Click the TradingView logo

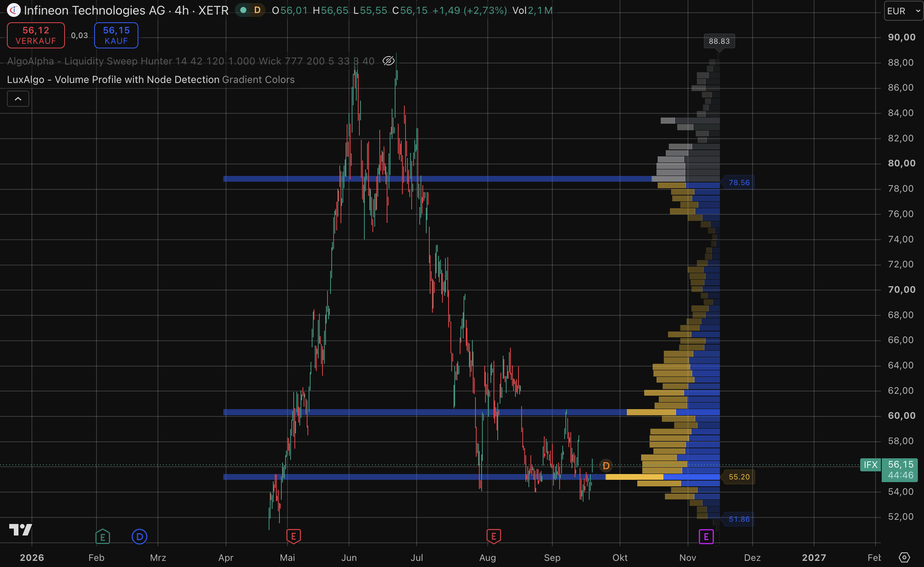point(21,530)
